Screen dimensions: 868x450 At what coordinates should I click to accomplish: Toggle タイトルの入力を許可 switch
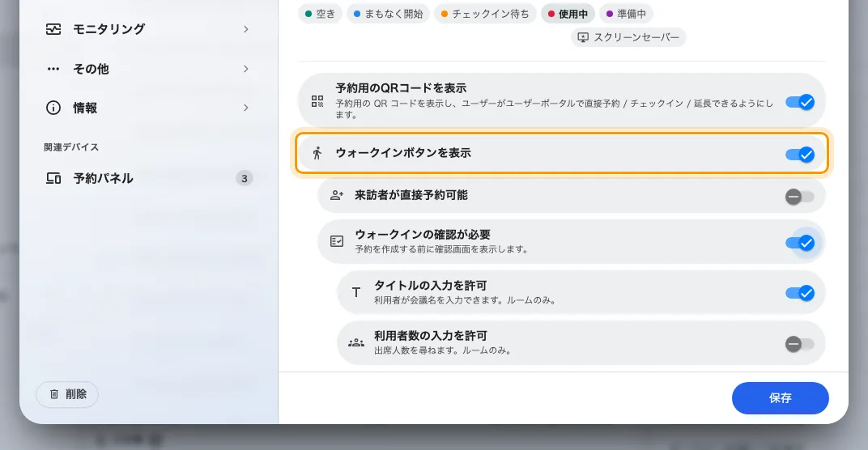tap(800, 293)
